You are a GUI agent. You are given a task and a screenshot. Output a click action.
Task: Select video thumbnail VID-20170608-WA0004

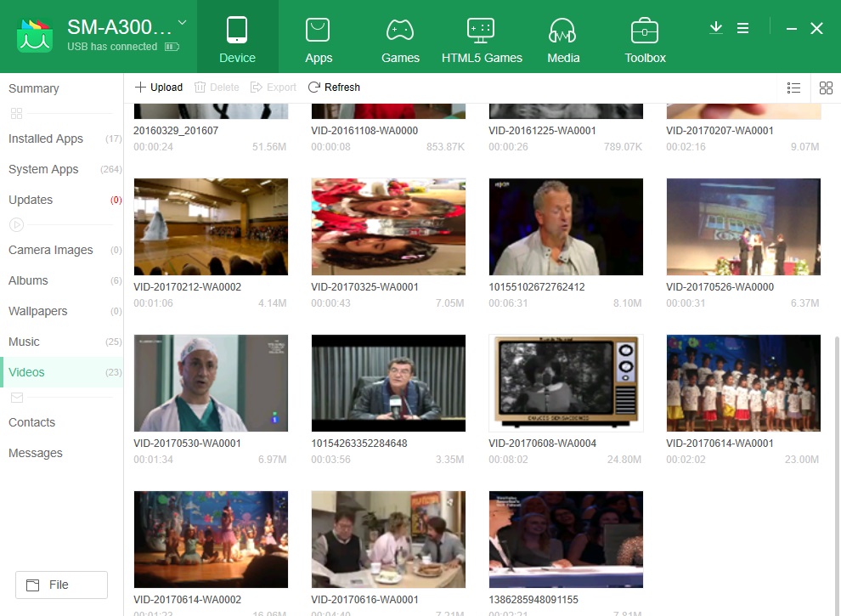(x=566, y=383)
